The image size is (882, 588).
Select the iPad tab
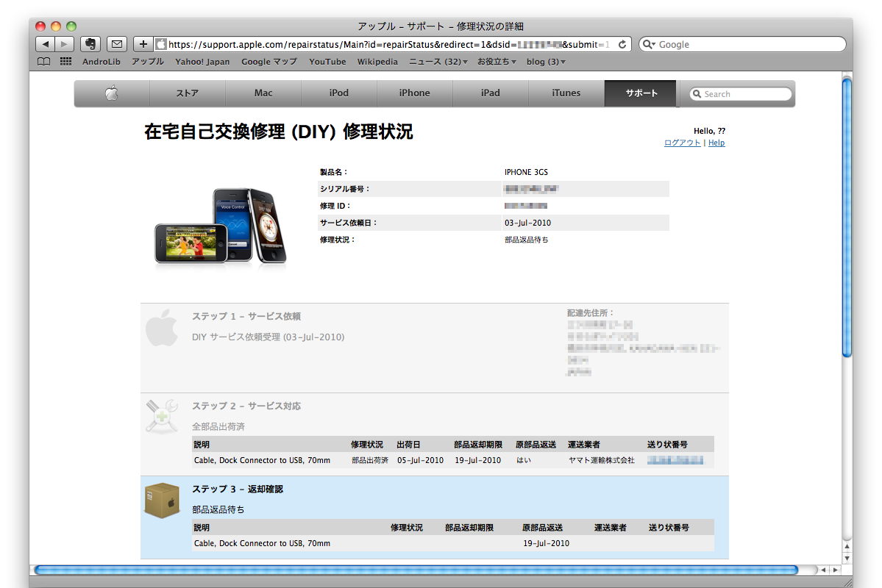[x=491, y=93]
